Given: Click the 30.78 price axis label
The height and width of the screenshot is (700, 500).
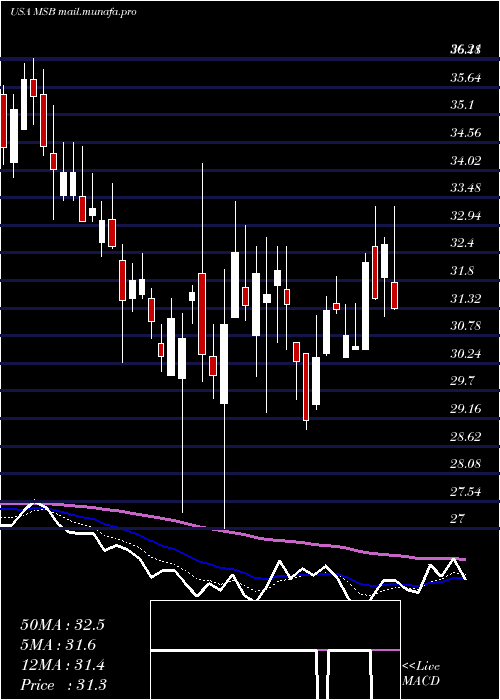Looking at the screenshot, I should [465, 326].
